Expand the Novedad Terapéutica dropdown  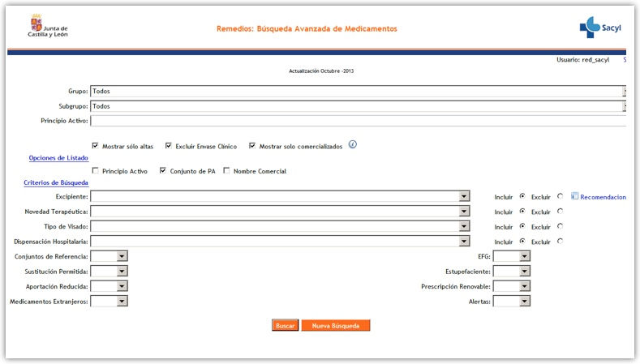pyautogui.click(x=464, y=212)
